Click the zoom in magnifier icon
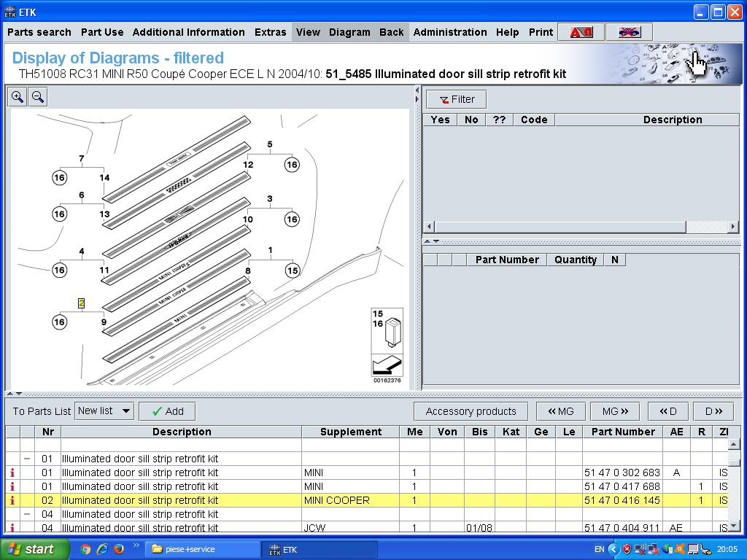The image size is (747, 560). (x=18, y=96)
